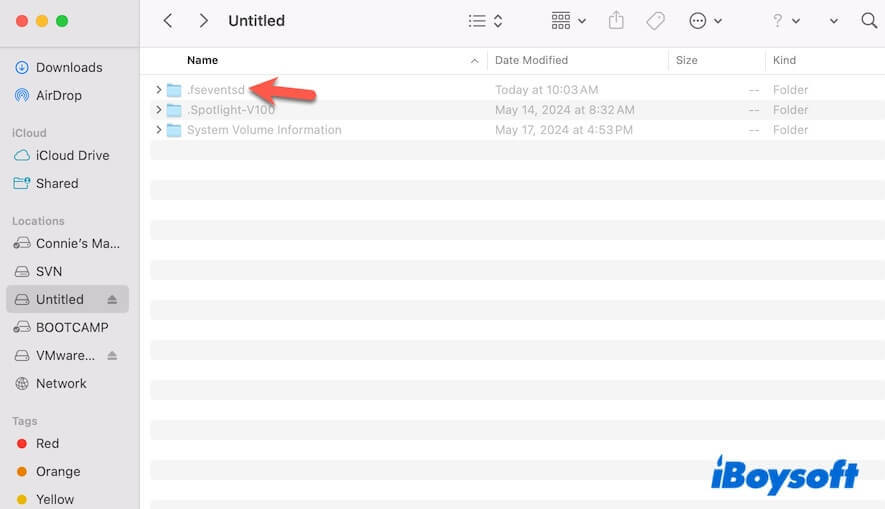Viewport: 885px width, 509px height.
Task: Sort by Date Modified column header
Action: 531,60
